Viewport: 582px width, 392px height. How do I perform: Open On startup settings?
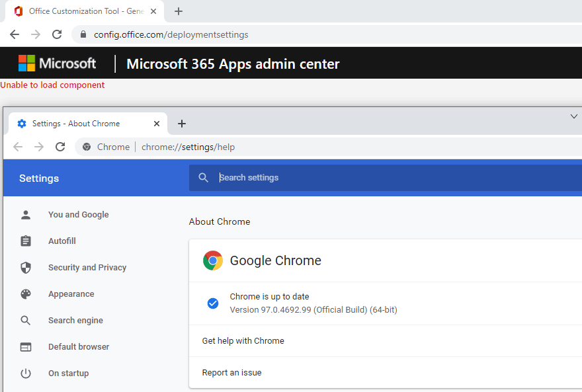(x=69, y=373)
